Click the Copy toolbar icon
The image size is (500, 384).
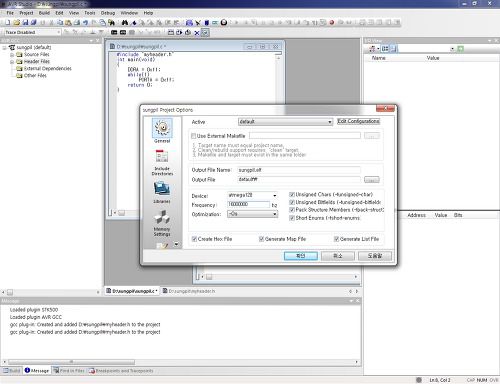click(x=60, y=22)
